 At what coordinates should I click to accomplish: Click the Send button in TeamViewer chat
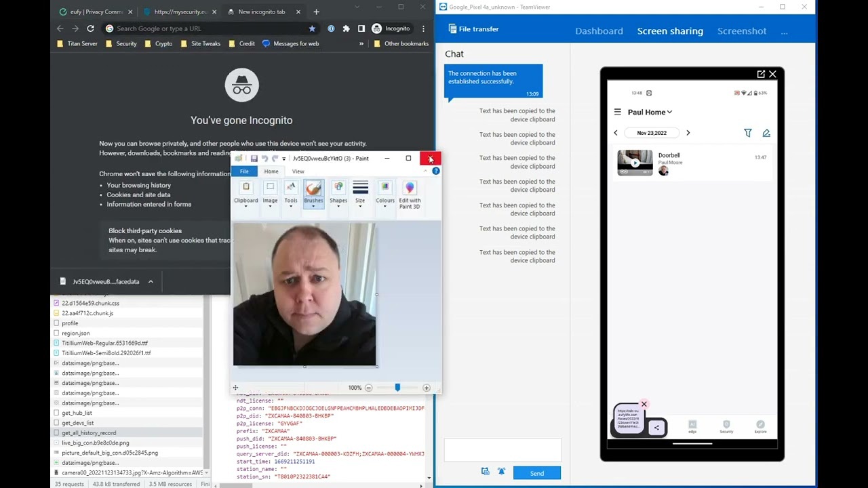click(536, 473)
